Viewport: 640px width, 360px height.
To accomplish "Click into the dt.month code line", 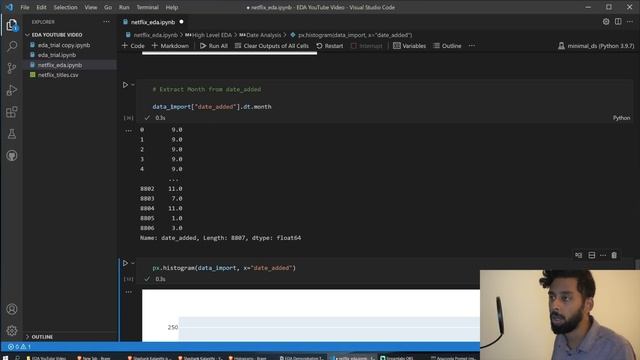I will (212, 107).
